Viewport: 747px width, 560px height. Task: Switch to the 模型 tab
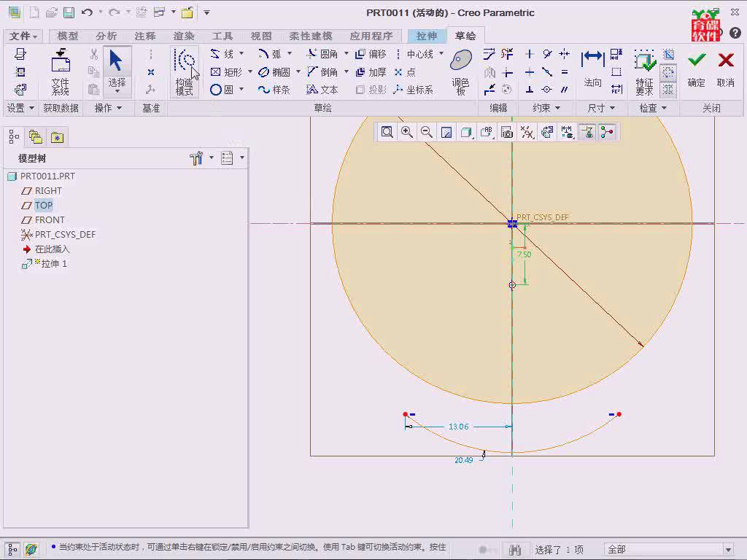click(68, 36)
